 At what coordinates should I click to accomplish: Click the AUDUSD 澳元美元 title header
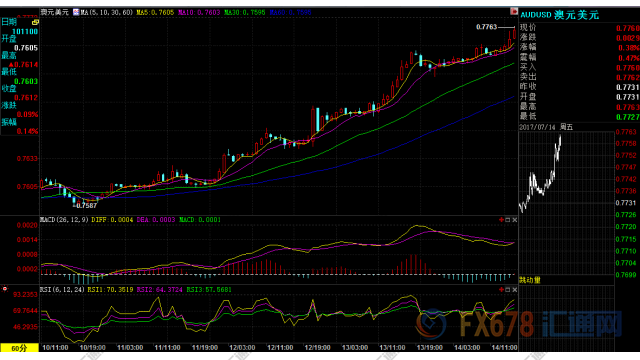559,15
